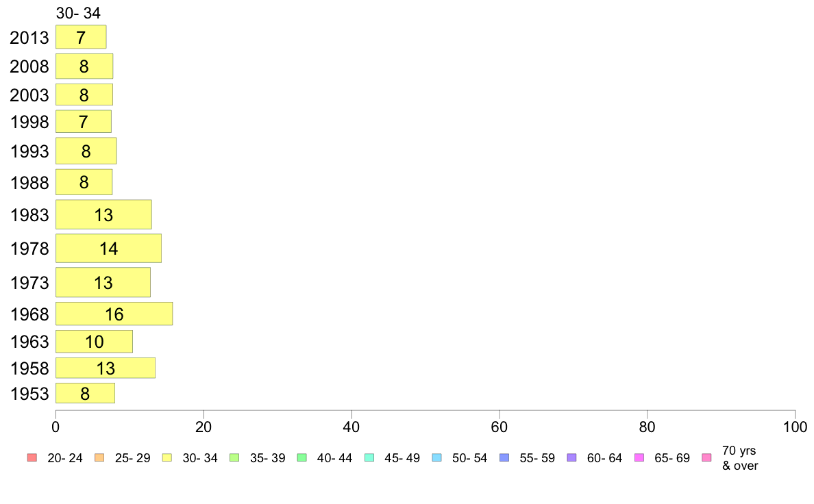The width and height of the screenshot is (814, 504).
Task: Click the 40-44 green legend swatch
Action: [x=302, y=457]
